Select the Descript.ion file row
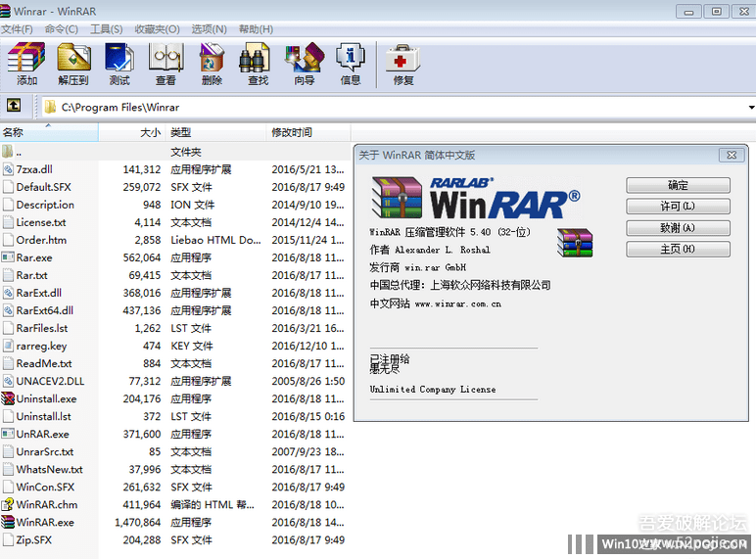 [175, 205]
